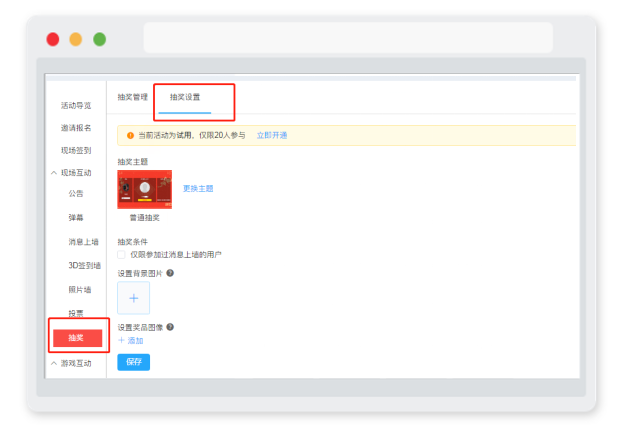Show help for 设置背景图片

[170, 273]
